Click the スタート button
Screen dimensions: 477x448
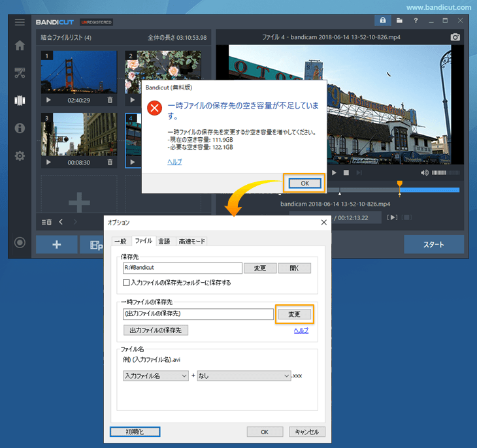pos(434,244)
